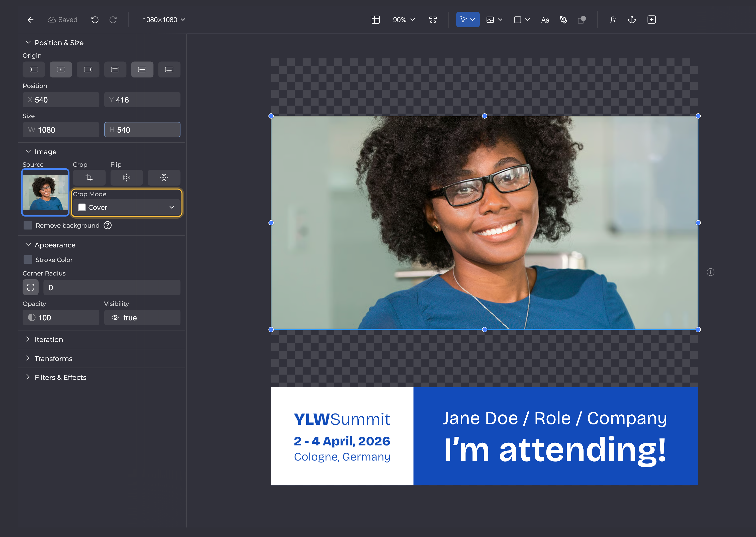
Task: Click the source image thumbnail
Action: (x=45, y=193)
